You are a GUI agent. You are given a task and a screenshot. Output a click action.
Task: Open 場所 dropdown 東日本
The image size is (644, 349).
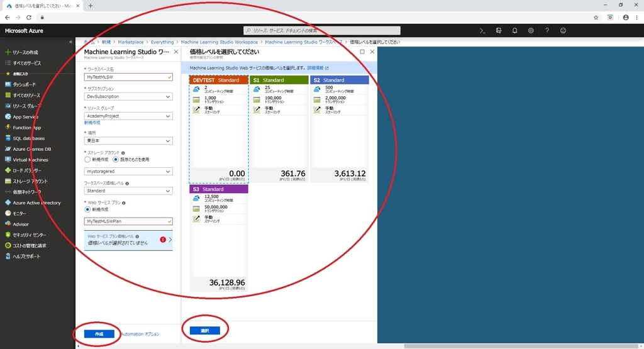point(128,141)
